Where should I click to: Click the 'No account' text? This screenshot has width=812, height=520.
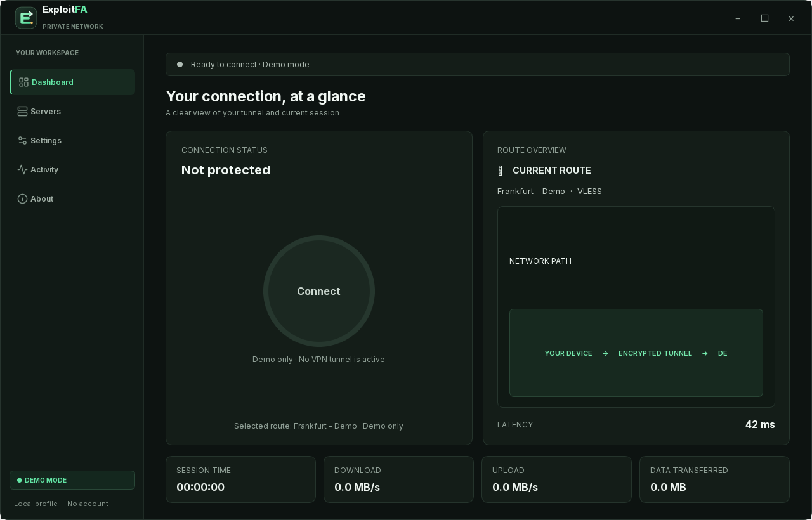(88, 504)
